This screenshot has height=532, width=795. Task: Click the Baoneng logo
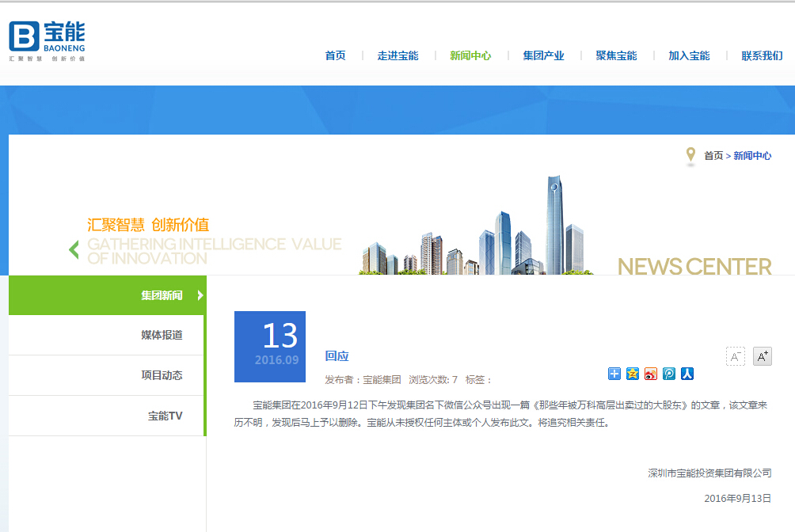point(47,41)
